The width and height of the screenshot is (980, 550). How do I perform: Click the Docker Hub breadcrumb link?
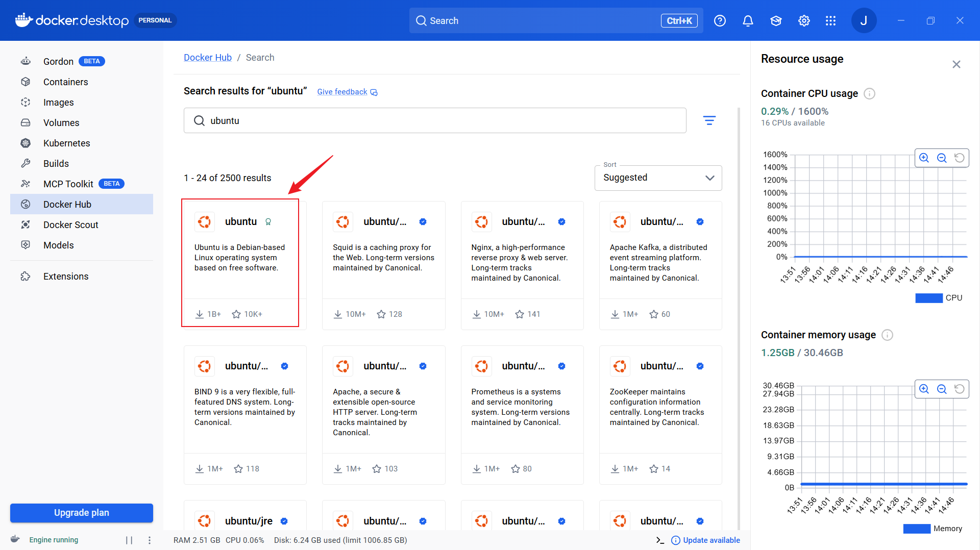pos(208,58)
